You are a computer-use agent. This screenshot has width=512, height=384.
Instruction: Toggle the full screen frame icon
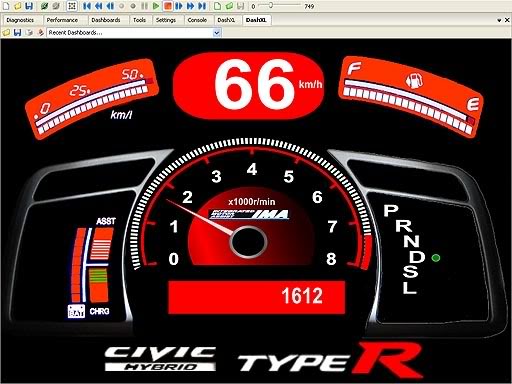[72, 6]
